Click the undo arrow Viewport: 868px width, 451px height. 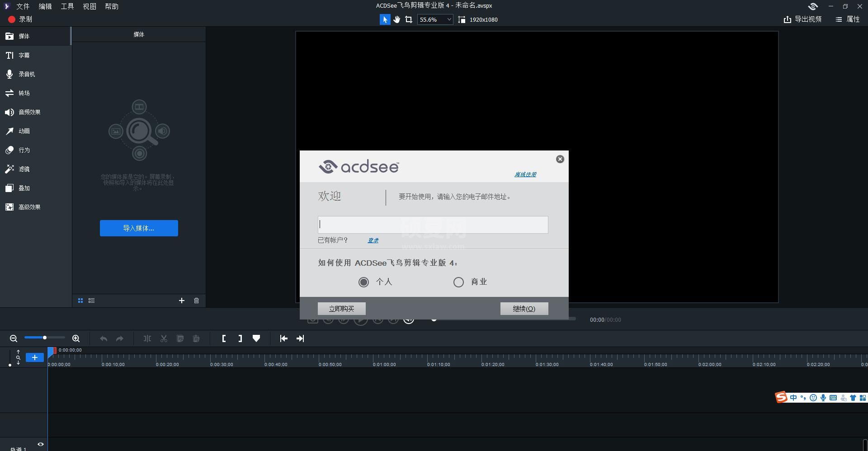(104, 338)
